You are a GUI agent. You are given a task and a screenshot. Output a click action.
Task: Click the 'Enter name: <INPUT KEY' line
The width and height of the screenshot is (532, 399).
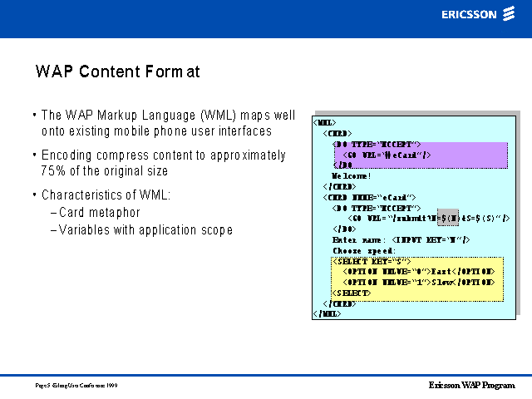click(401, 240)
